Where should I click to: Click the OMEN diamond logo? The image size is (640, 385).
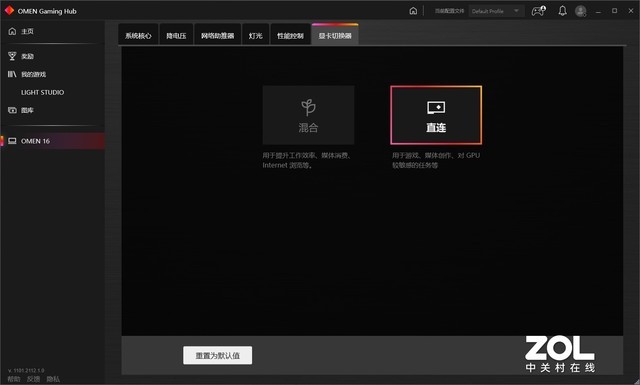click(9, 11)
